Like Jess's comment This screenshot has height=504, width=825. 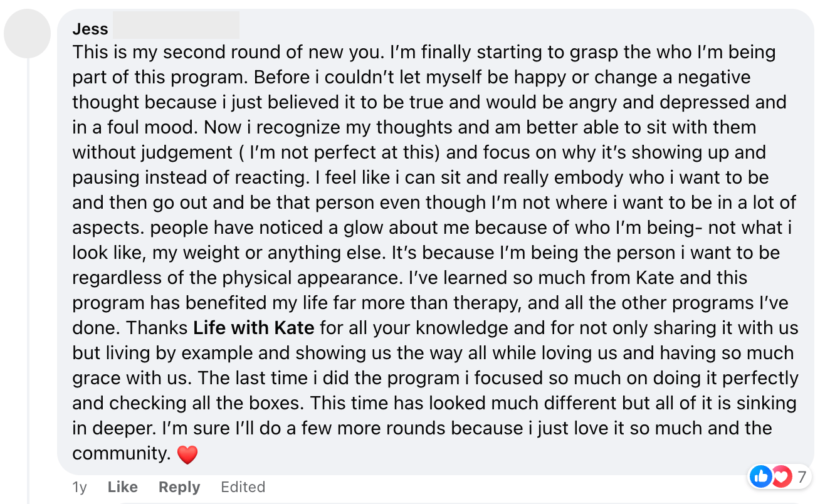(x=123, y=487)
